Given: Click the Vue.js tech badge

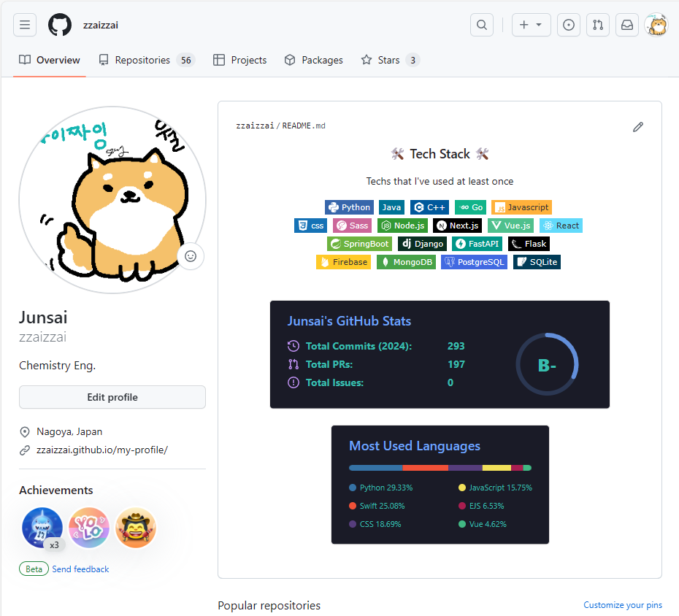Looking at the screenshot, I should point(510,226).
